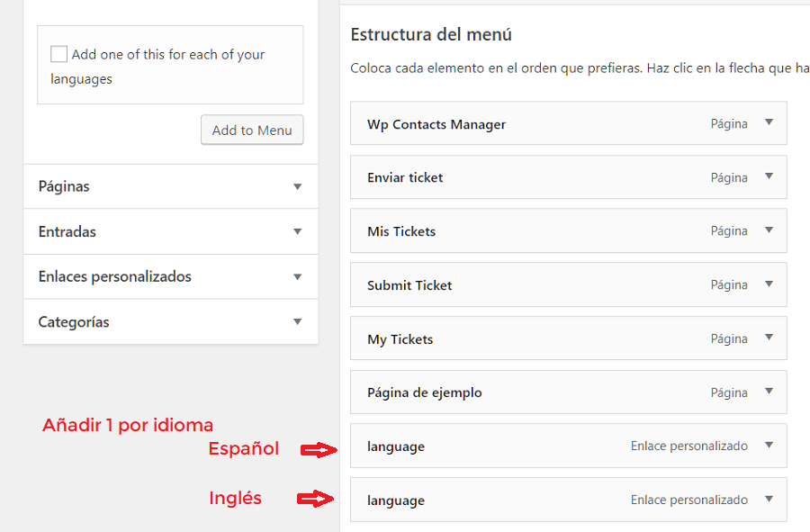Select the 'Enviar ticket' menu item title
The width and height of the screenshot is (810, 532).
tap(405, 177)
